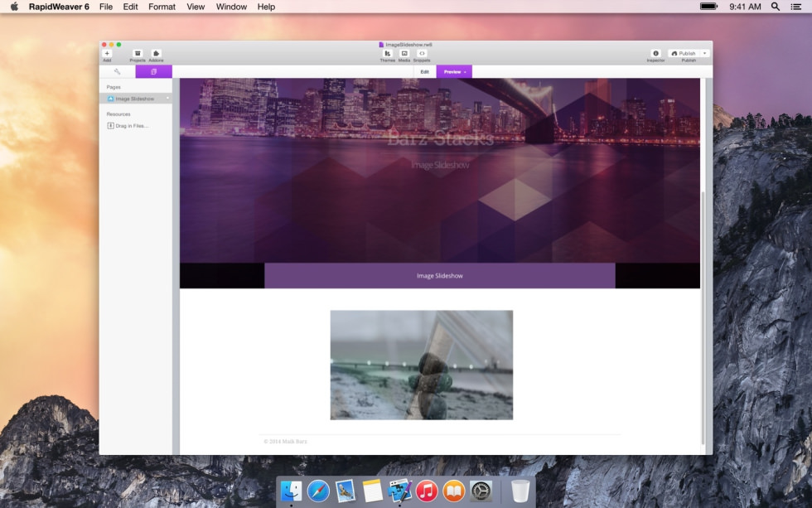Open the RapidWeaver 6 application menu
The height and width of the screenshot is (508, 812).
point(59,7)
